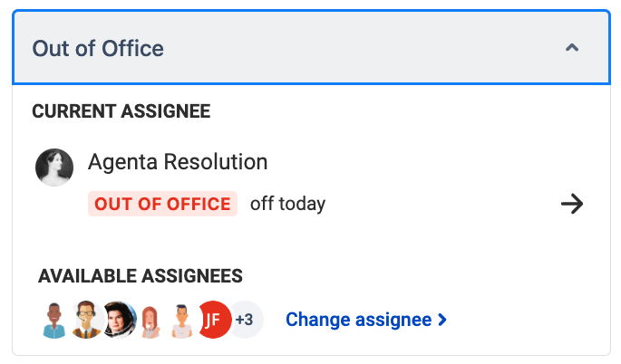621x364 pixels.
Task: Click the AVAILABLE ASSIGNEES heading
Action: pos(141,276)
